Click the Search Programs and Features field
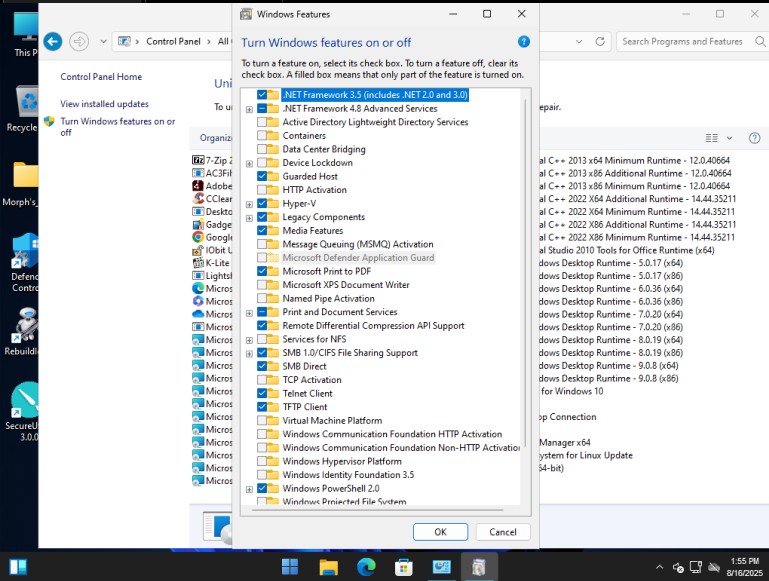The width and height of the screenshot is (769, 581). point(682,42)
